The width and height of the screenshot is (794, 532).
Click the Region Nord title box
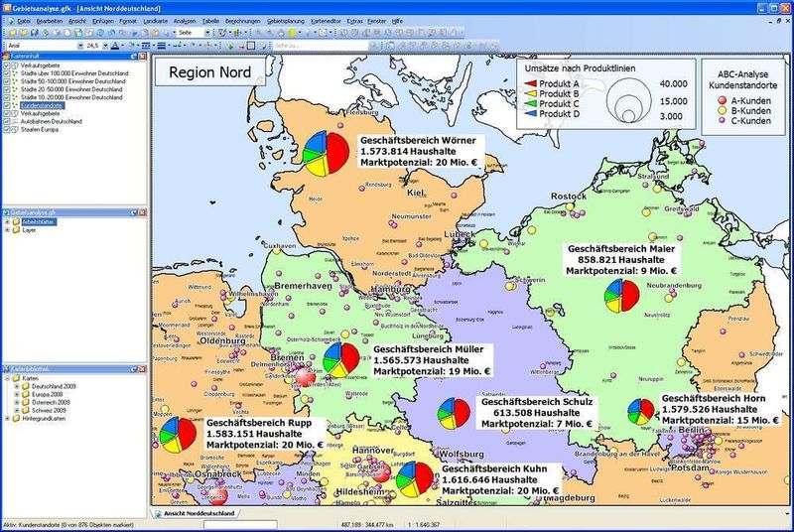tap(209, 71)
